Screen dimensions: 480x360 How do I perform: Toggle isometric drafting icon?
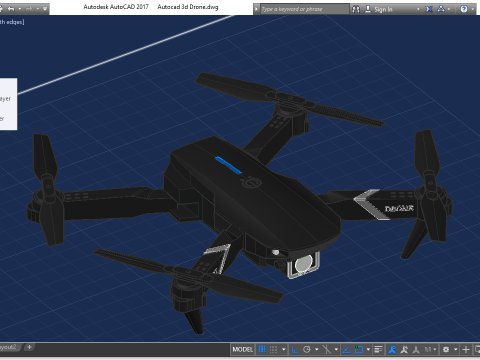tap(327, 349)
